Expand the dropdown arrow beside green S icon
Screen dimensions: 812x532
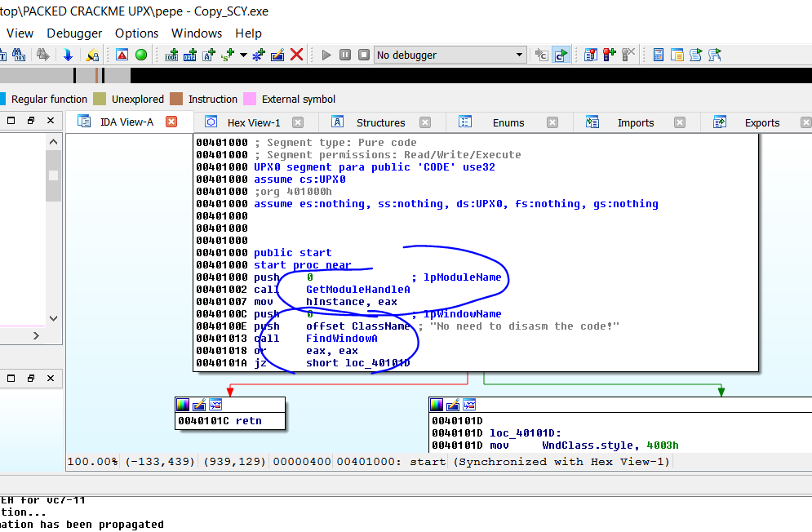coord(242,55)
